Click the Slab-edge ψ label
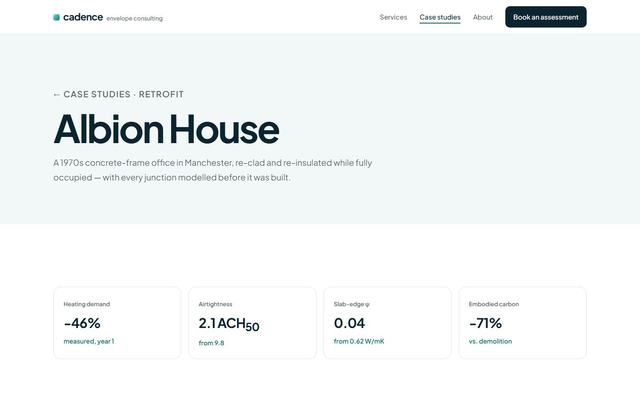Image resolution: width=640 pixels, height=400 pixels. [x=351, y=304]
